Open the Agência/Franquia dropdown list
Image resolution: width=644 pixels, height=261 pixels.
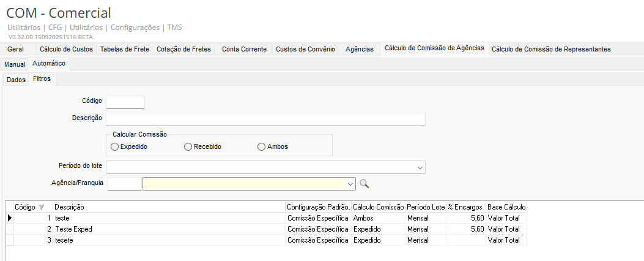click(x=350, y=183)
